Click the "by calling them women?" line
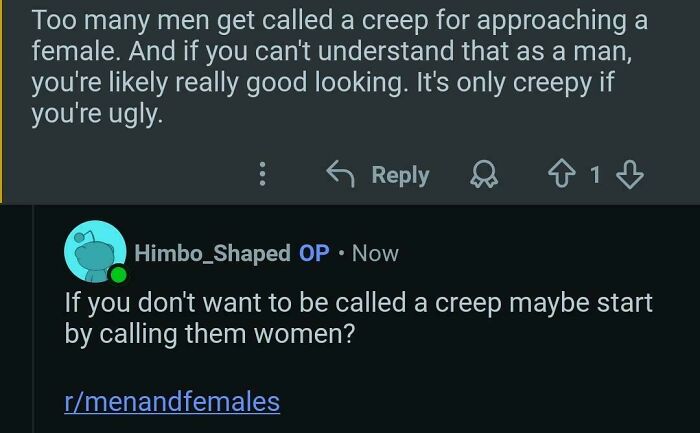This screenshot has height=433, width=700. pyautogui.click(x=210, y=334)
